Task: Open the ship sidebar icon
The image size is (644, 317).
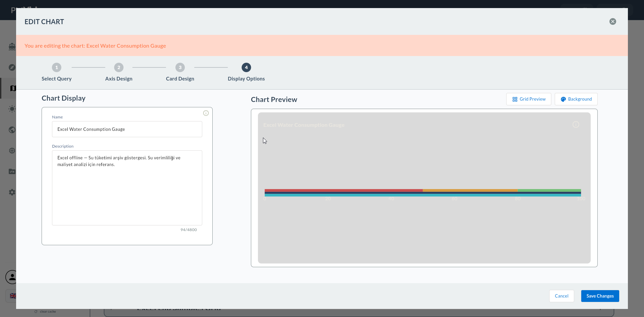Action: pyautogui.click(x=12, y=47)
